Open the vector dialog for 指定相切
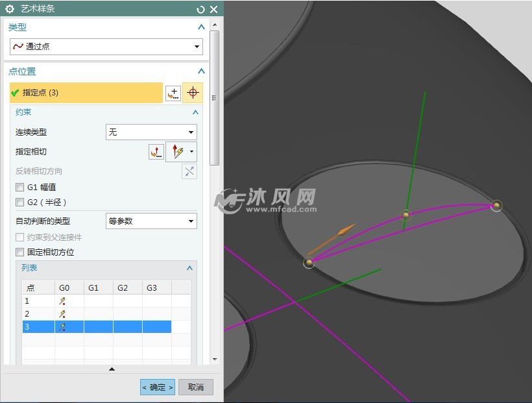The image size is (532, 403). tap(156, 152)
